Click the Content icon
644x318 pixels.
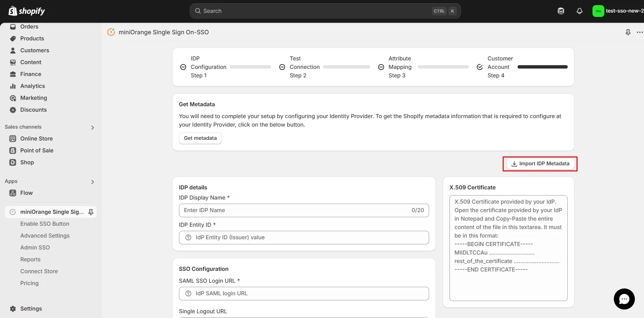[x=13, y=62]
